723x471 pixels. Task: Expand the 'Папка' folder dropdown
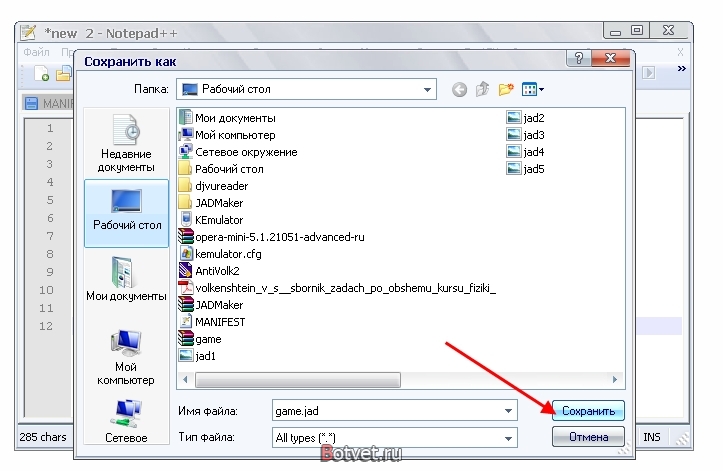click(x=427, y=89)
